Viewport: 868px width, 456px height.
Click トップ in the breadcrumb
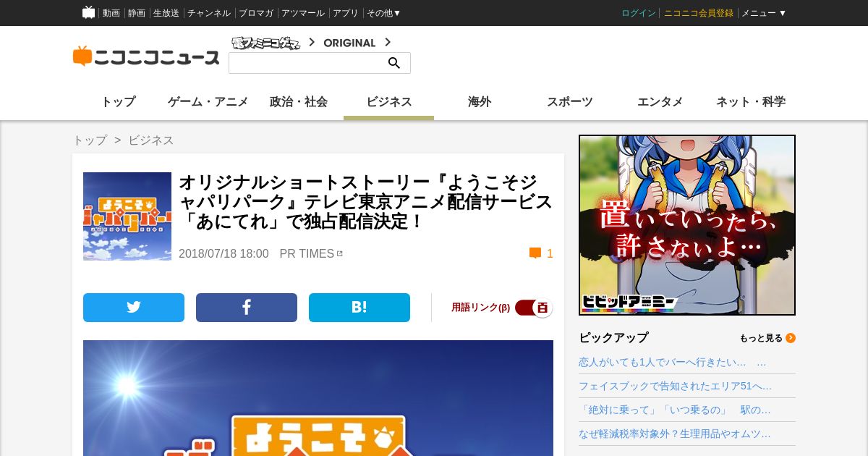(x=90, y=140)
